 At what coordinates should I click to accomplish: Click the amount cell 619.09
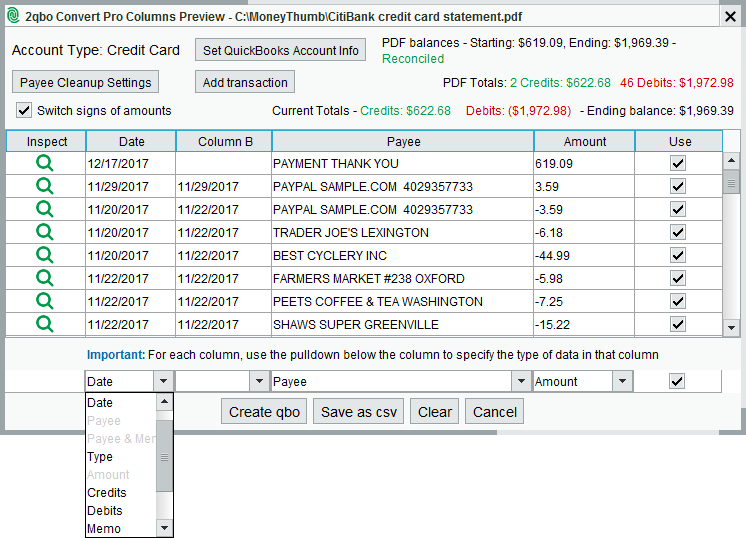(x=584, y=163)
